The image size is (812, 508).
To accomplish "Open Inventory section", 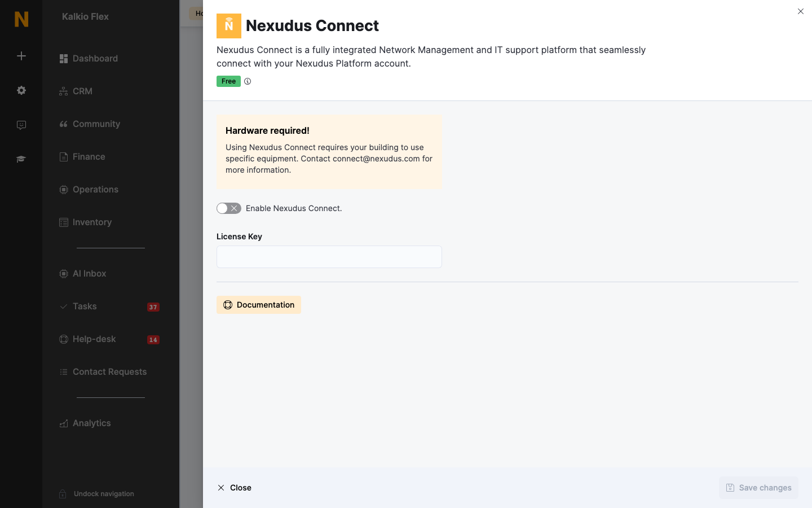I will [86, 222].
